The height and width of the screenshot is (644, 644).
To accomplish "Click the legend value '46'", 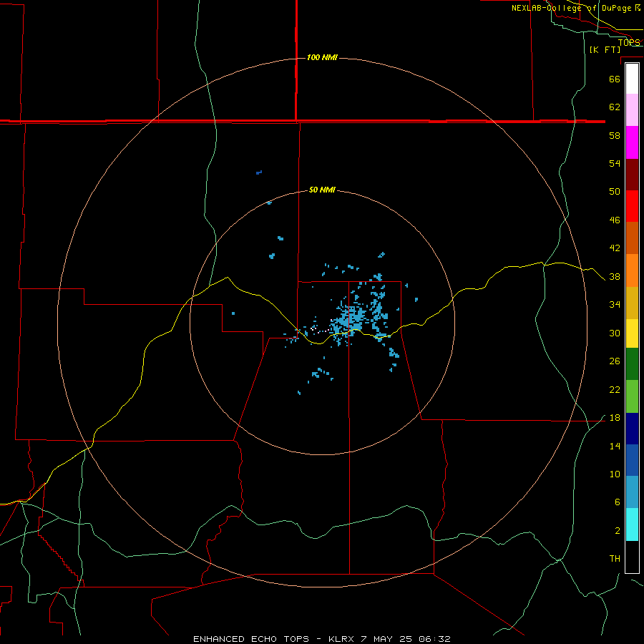I will (615, 220).
